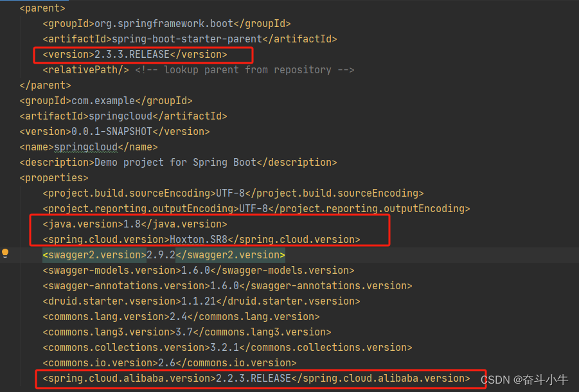
Task: Click commons.collections.version 3.2.1 line
Action: (227, 348)
